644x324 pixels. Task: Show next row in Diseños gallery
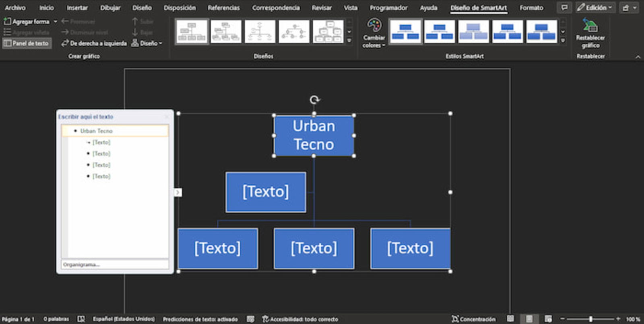coord(349,32)
